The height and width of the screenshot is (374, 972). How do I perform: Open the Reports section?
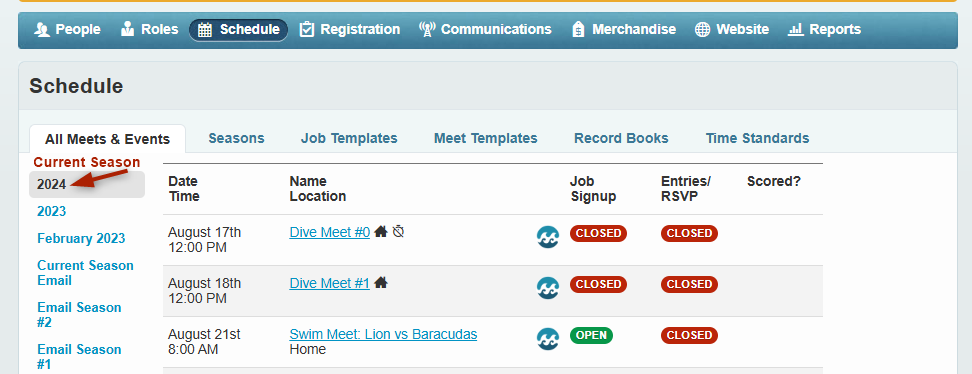824,29
